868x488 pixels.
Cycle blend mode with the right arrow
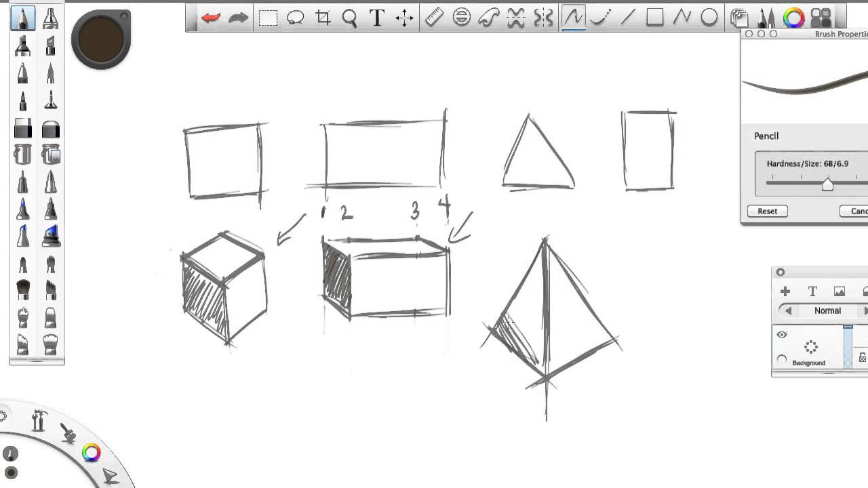tap(866, 310)
